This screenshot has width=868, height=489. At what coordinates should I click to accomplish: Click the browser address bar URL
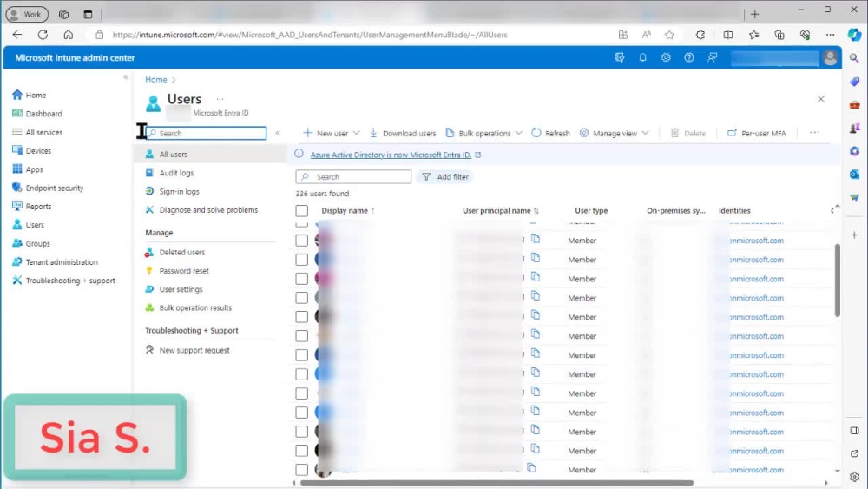(x=310, y=35)
